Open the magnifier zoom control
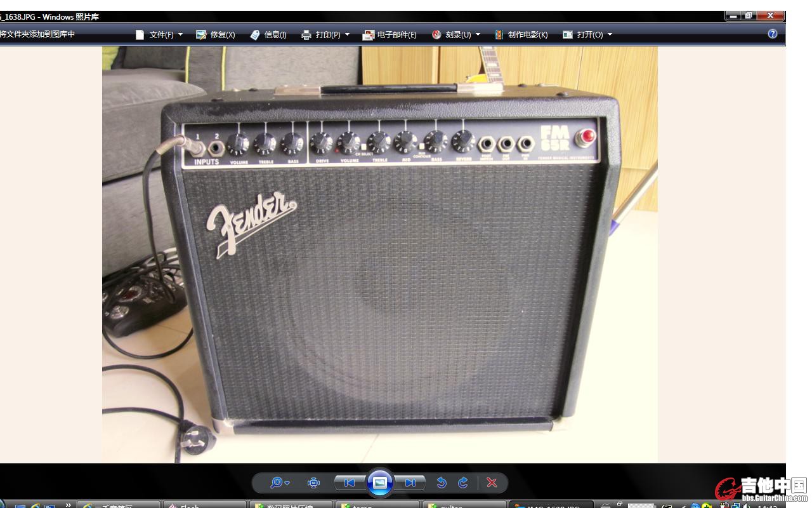The height and width of the screenshot is (508, 812). coord(280,483)
